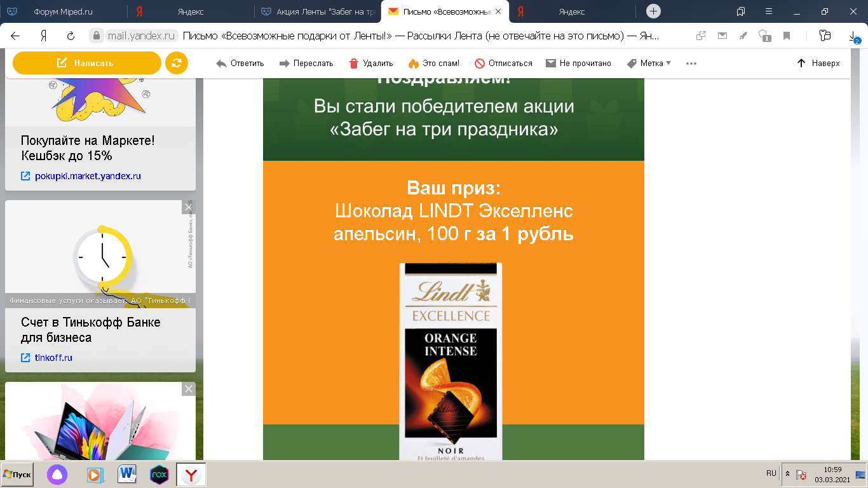The width and height of the screenshot is (868, 488).
Task: Close the laptop ad at the bottom
Action: (x=189, y=389)
